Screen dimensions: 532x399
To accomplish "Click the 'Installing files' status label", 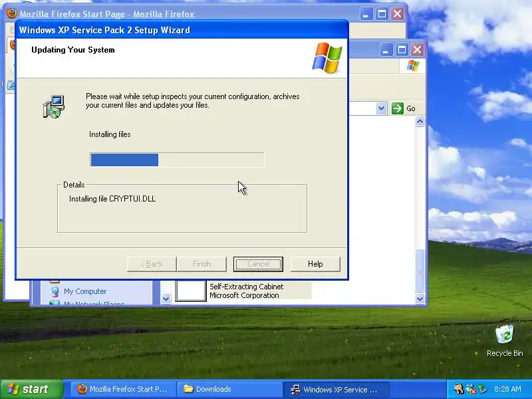I will [110, 134].
